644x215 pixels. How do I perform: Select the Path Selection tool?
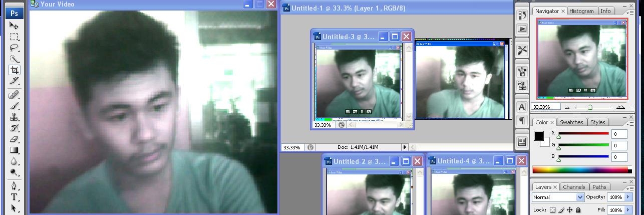pos(14,207)
